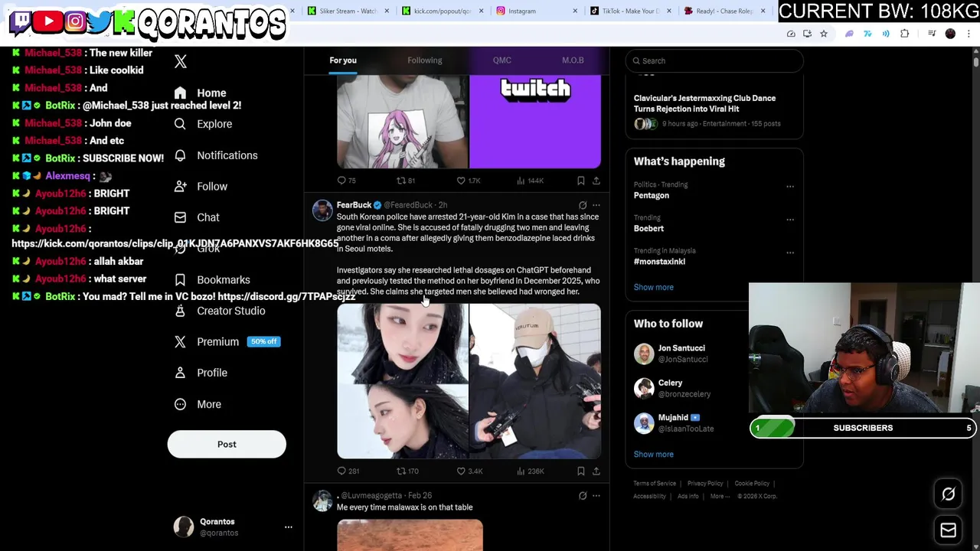Viewport: 980px width, 551px height.
Task: Click reply icon on Twitch post
Action: [x=342, y=181]
